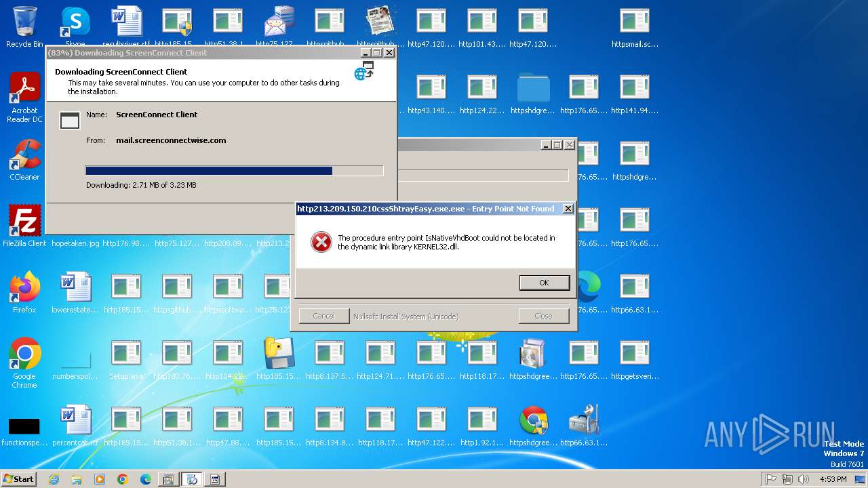Select the http43.140.... desktop file
The width and height of the screenshot is (868, 488).
(431, 94)
